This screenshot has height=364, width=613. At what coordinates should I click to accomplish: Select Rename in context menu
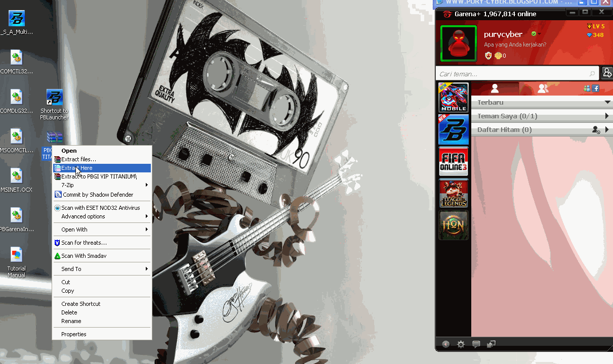(102, 321)
